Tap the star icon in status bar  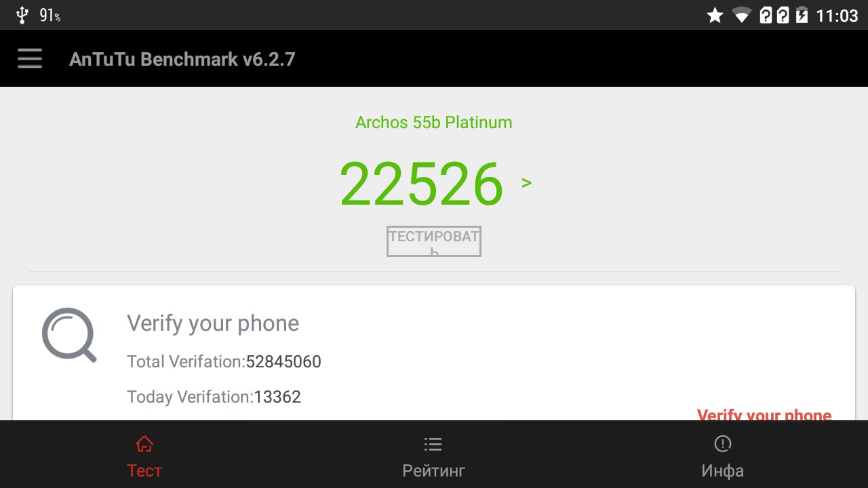715,16
